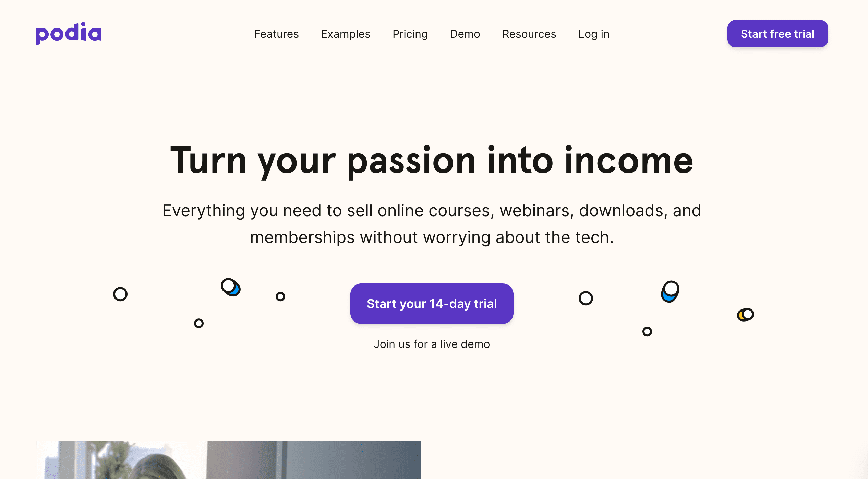Click Start your 14-day trial button

tap(432, 304)
